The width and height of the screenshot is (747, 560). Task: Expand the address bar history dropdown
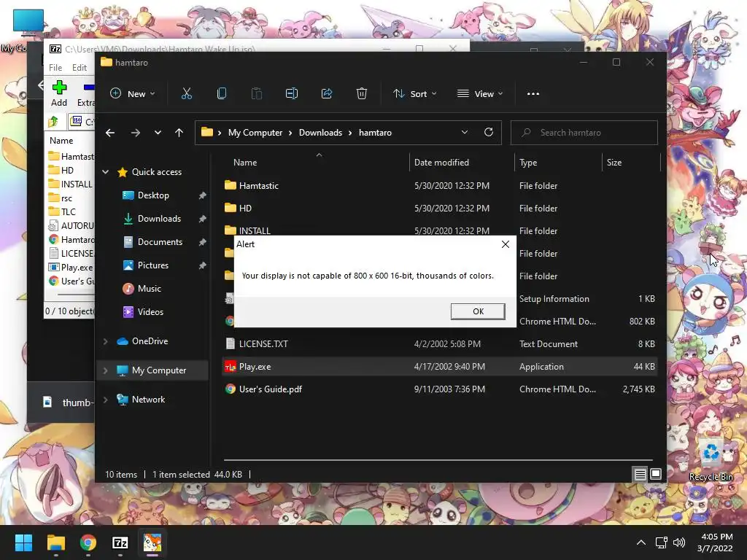coord(465,133)
